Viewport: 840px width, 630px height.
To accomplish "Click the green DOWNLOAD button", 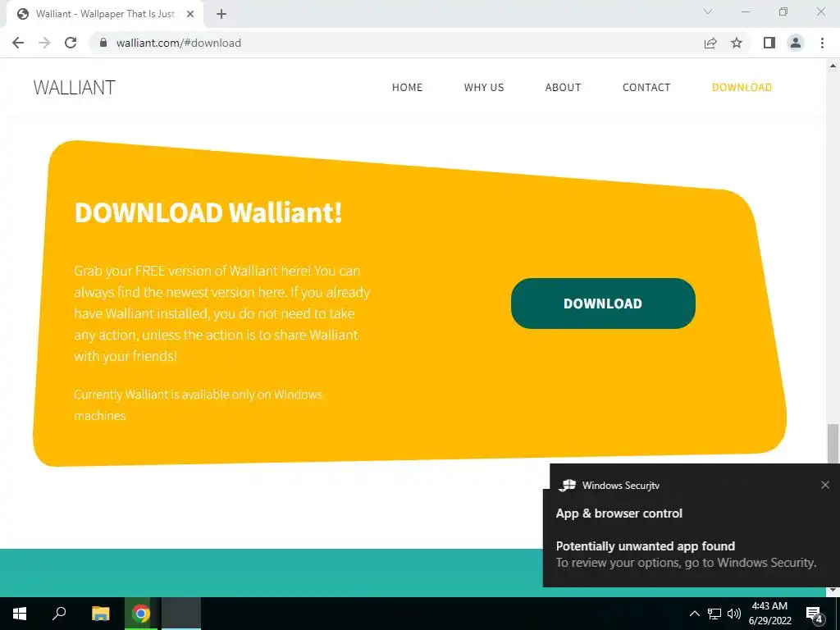I will (603, 304).
